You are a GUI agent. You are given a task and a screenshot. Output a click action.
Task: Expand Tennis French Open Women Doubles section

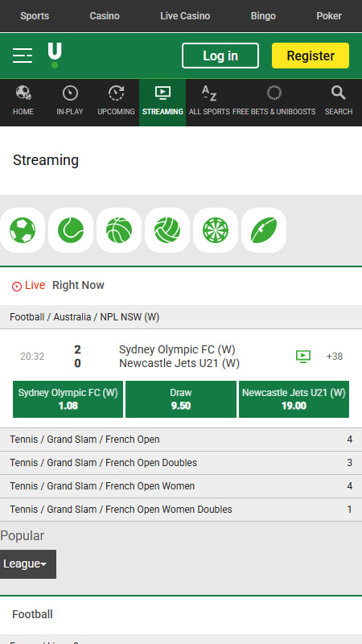181,510
